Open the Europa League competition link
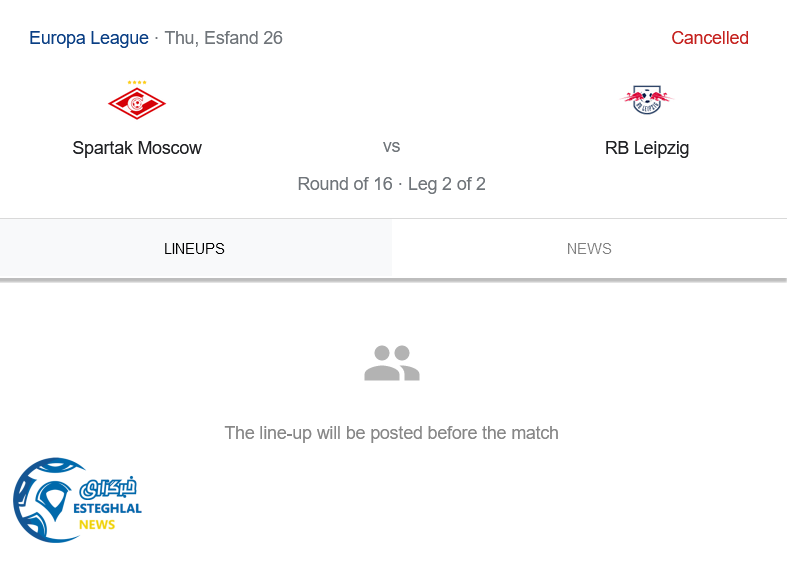The height and width of the screenshot is (565, 787). [89, 38]
